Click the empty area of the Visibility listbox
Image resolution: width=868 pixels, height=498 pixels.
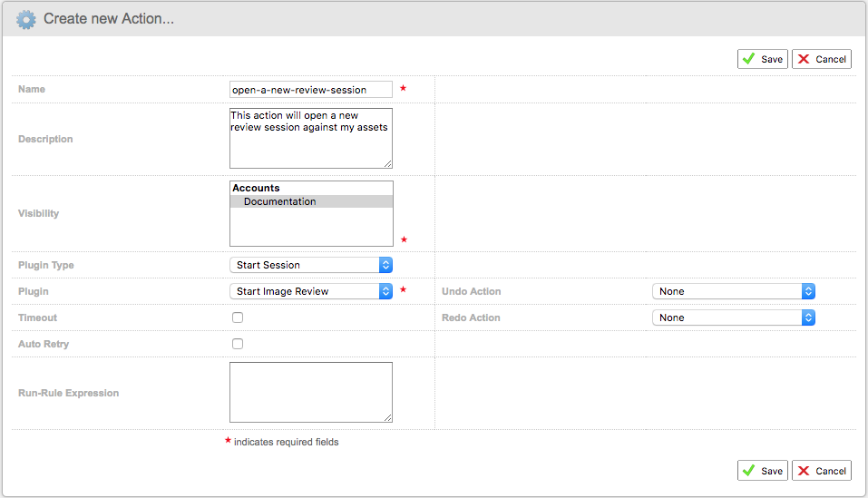(310, 229)
